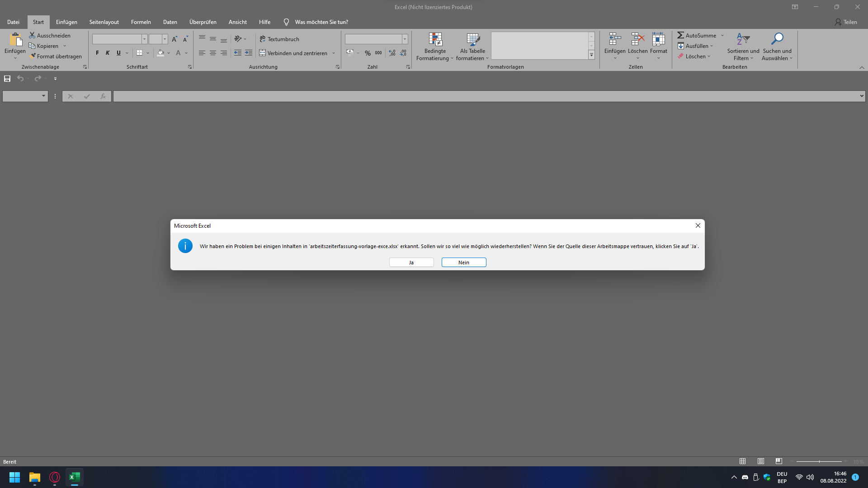Decrease font size icon
Viewport: 868px width, 488px height.
[185, 39]
